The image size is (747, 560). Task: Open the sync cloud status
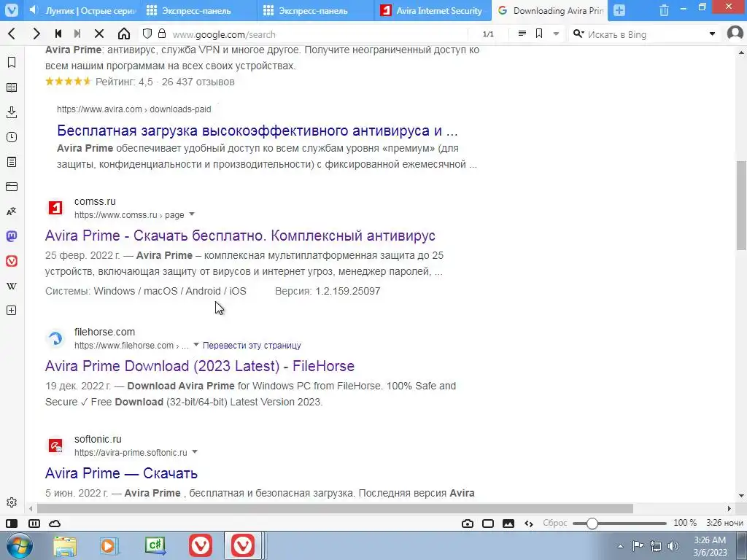(x=55, y=524)
